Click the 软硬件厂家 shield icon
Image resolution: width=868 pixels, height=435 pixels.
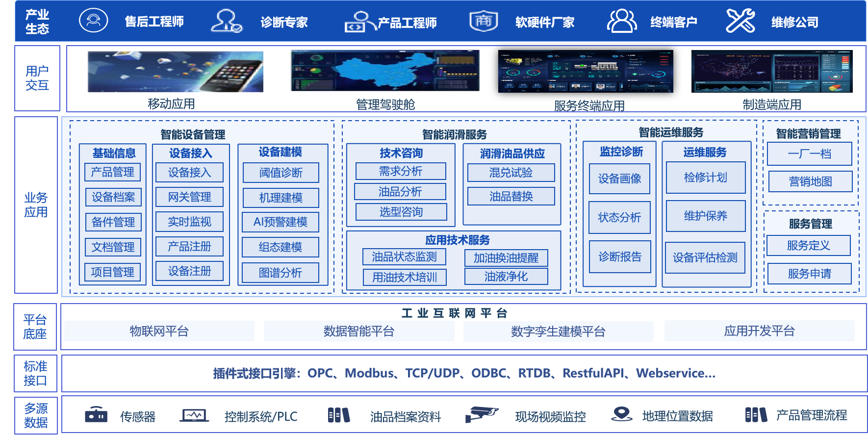483,21
